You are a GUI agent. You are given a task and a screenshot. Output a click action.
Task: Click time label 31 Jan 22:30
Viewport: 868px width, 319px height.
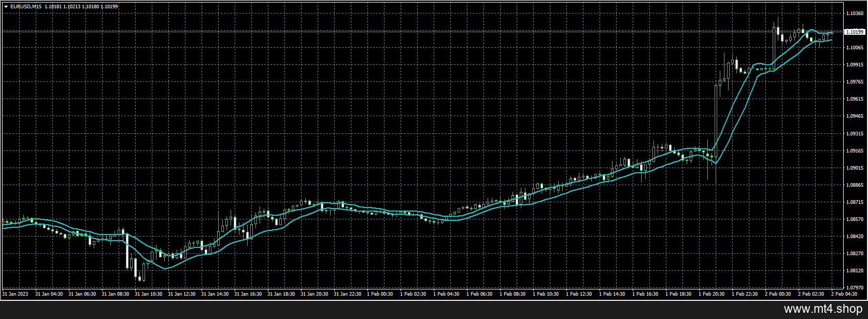347,294
